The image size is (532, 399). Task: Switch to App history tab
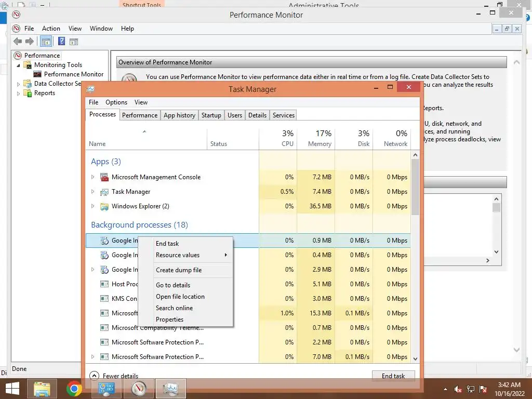tap(179, 115)
